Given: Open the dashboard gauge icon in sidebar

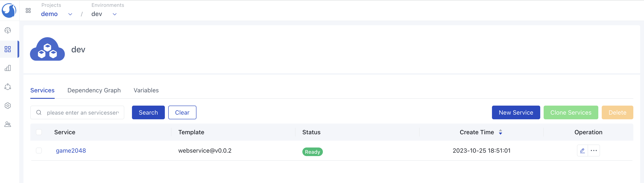Looking at the screenshot, I should 8,30.
